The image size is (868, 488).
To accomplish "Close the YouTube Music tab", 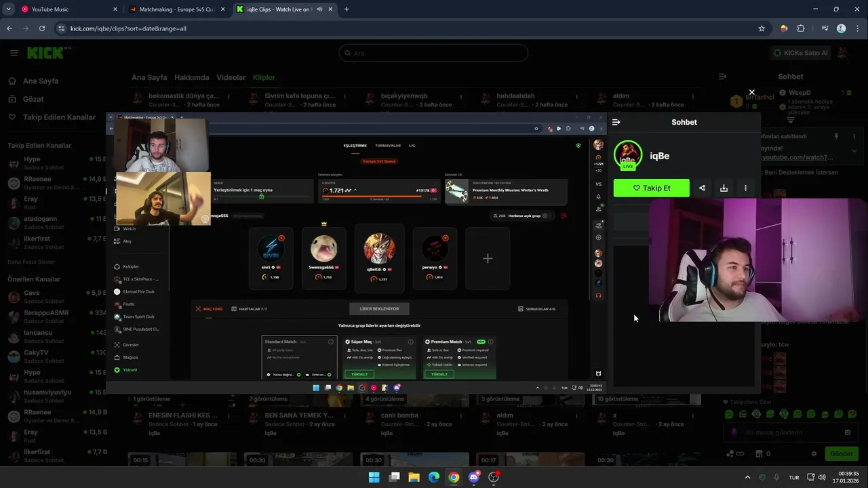I will (115, 9).
